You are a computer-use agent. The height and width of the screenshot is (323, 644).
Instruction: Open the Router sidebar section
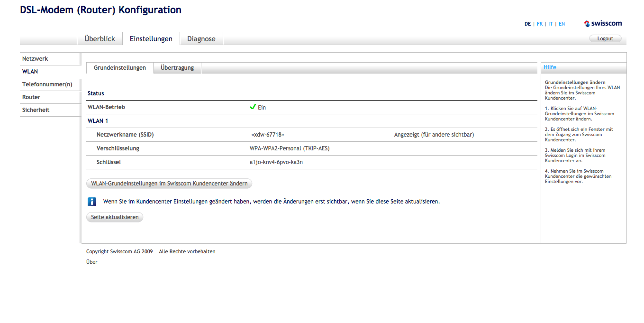point(31,97)
